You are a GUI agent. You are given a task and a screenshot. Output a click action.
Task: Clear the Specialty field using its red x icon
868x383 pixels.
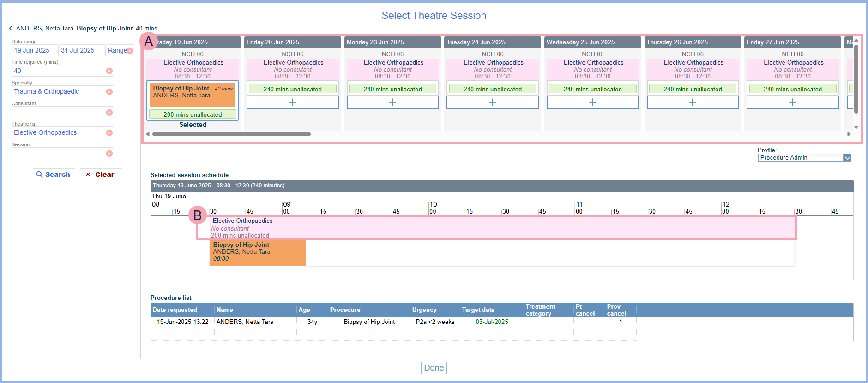(x=109, y=92)
